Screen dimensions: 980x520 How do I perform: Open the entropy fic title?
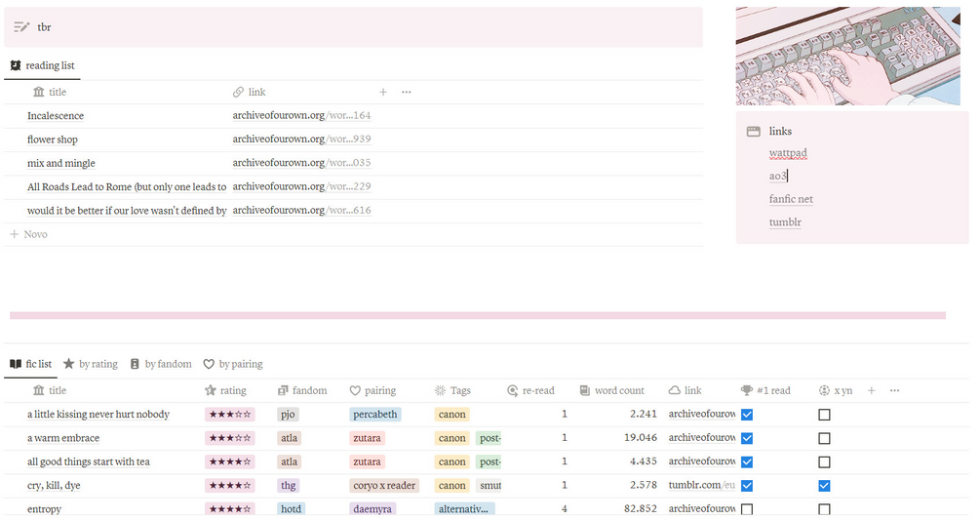45,509
